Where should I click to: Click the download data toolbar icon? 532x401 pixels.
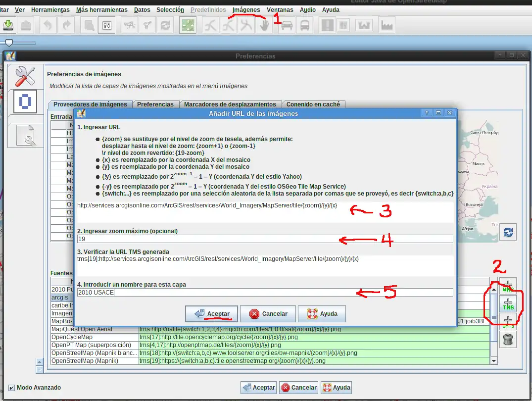(x=8, y=25)
